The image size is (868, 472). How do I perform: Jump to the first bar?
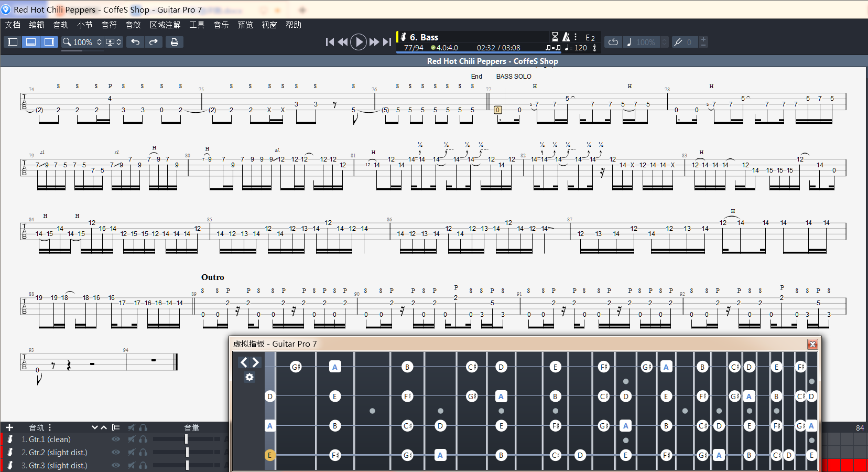click(330, 42)
